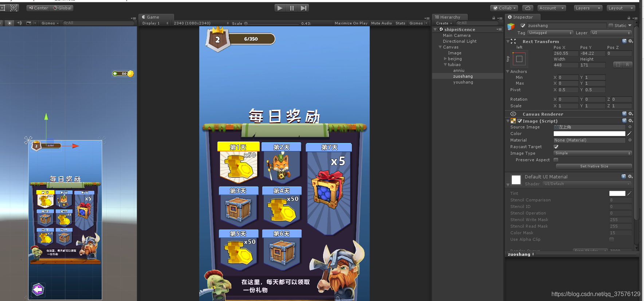
Task: Open the resolution 2340 (1080x2340) dropdown
Action: pos(201,23)
